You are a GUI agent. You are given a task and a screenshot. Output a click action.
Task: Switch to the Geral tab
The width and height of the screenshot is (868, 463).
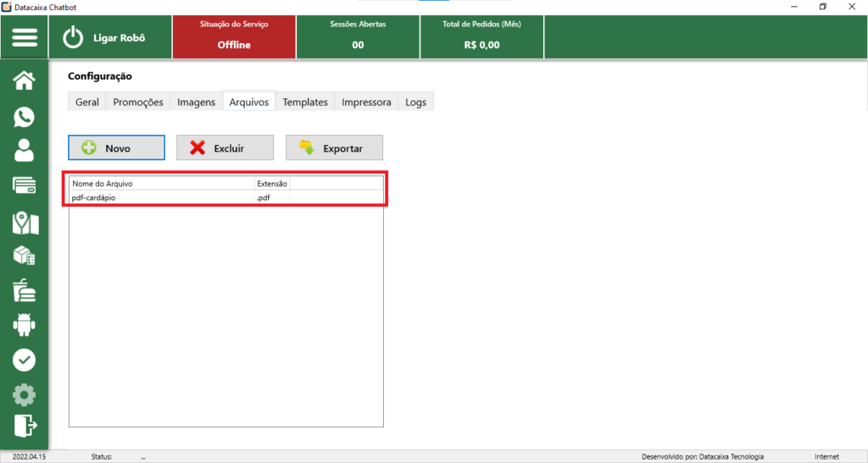pyautogui.click(x=87, y=102)
